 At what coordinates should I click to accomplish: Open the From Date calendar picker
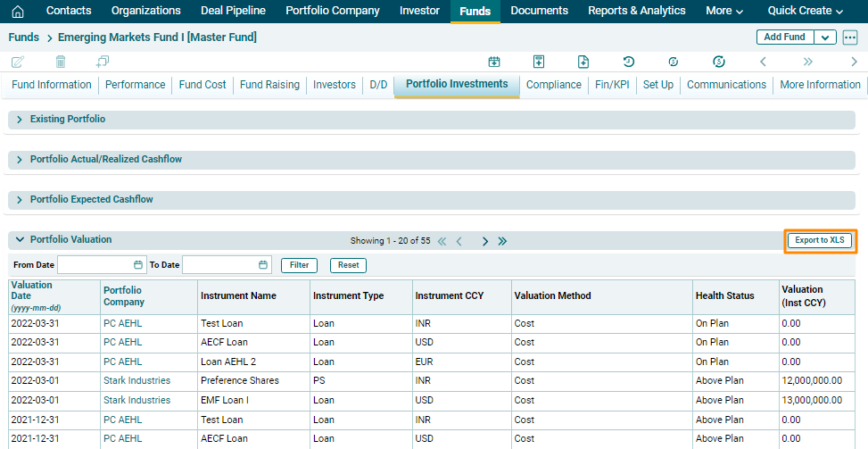pyautogui.click(x=138, y=265)
